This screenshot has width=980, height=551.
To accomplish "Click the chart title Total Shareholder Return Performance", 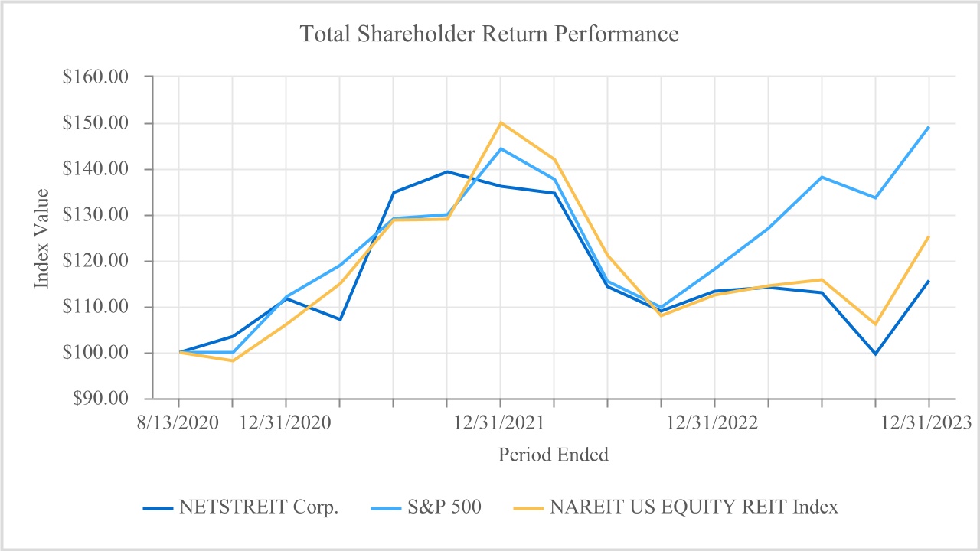I will click(x=489, y=34).
